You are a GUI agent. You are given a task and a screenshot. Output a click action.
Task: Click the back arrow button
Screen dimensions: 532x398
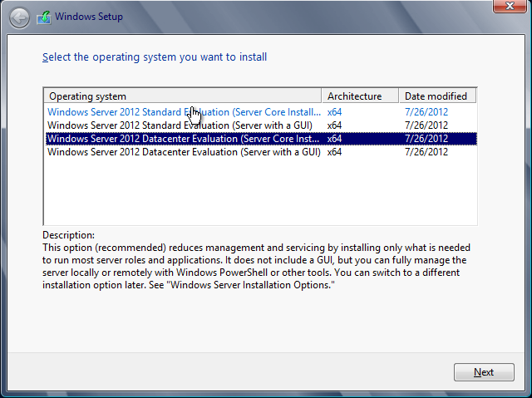click(19, 17)
